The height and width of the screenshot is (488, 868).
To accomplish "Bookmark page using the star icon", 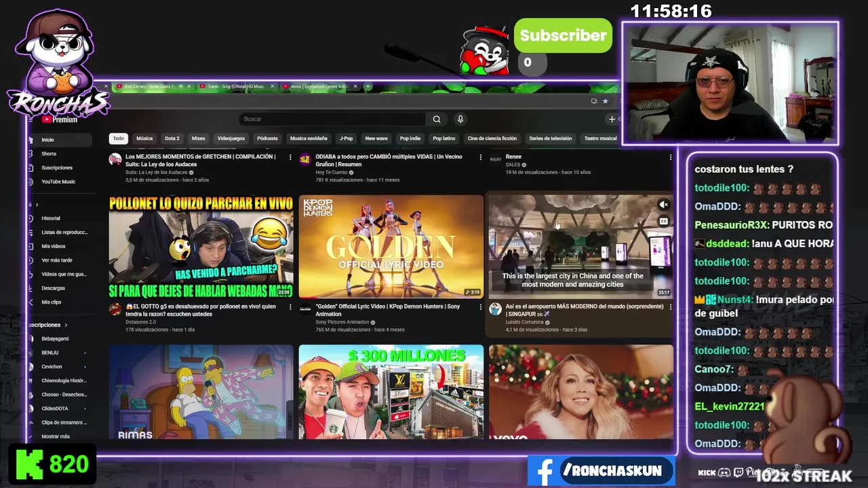I will tap(606, 101).
